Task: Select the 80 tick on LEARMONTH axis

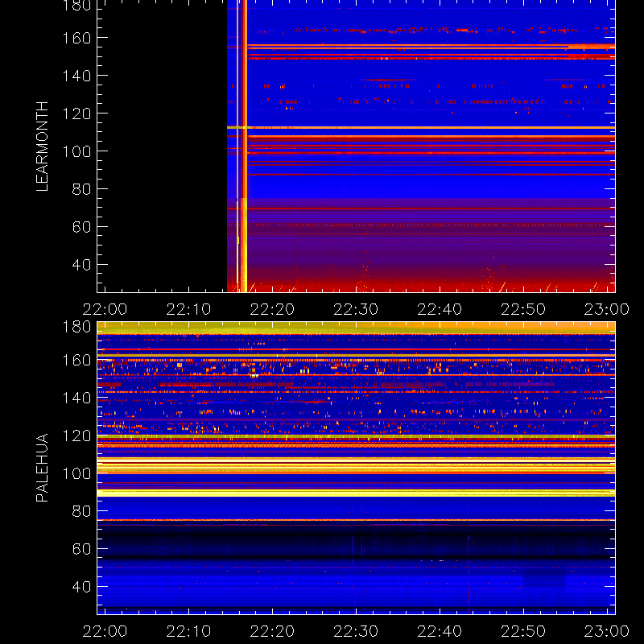Action: [x=81, y=189]
